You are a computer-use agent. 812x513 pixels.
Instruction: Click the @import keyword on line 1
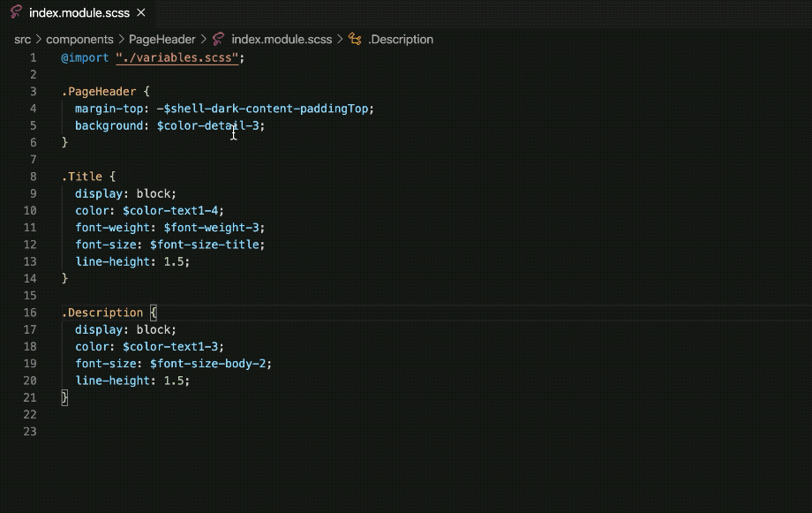[85, 57]
